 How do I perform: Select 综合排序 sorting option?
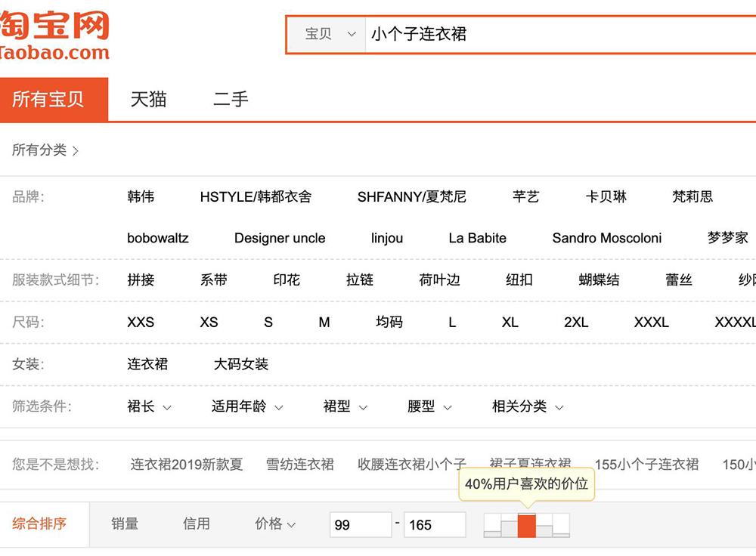click(x=39, y=524)
